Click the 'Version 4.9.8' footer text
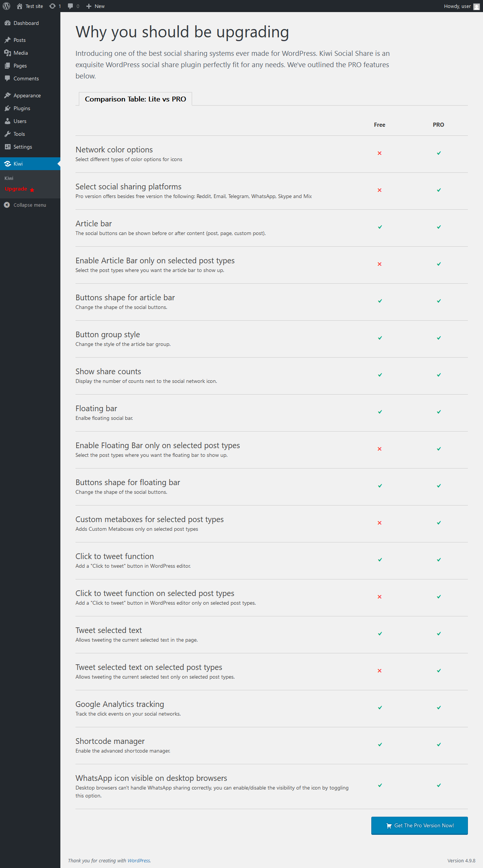This screenshot has height=868, width=483. pyautogui.click(x=461, y=860)
